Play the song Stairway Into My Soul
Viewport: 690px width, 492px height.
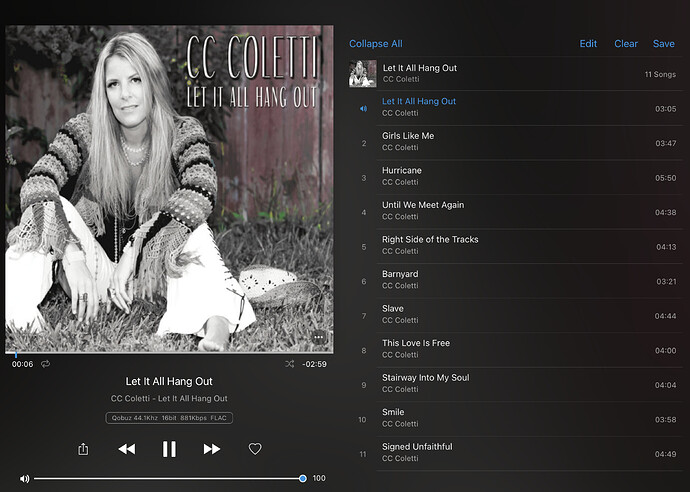pyautogui.click(x=529, y=384)
